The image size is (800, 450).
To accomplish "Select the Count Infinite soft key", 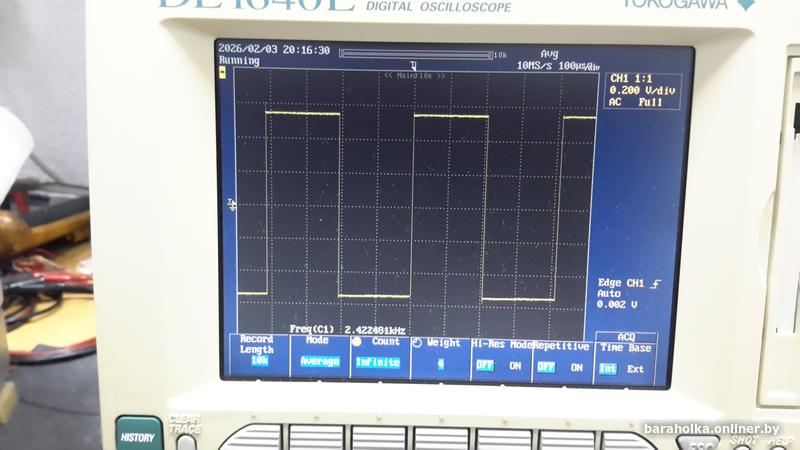I will click(380, 357).
